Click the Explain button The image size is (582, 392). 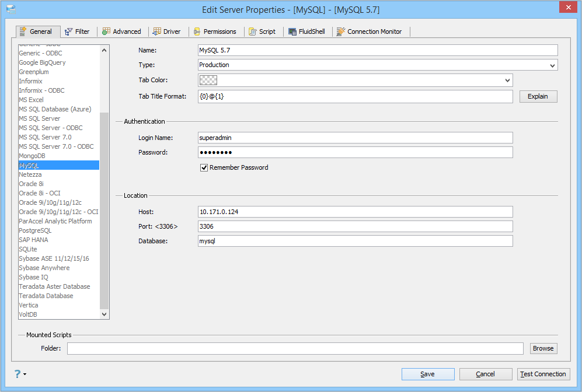538,96
